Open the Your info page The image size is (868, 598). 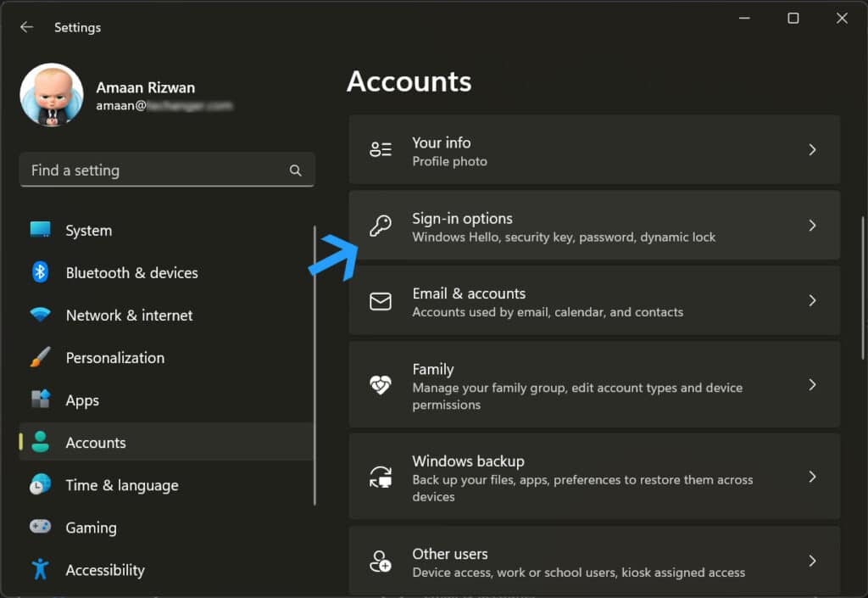click(593, 149)
